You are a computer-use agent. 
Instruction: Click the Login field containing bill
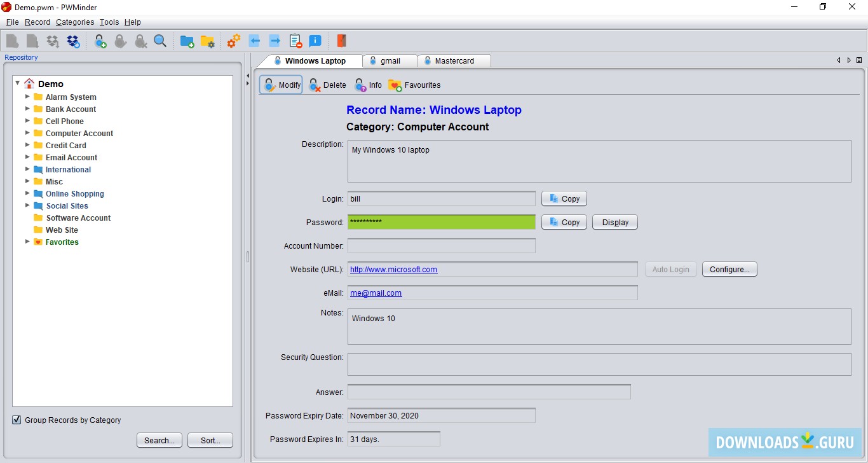pos(442,198)
